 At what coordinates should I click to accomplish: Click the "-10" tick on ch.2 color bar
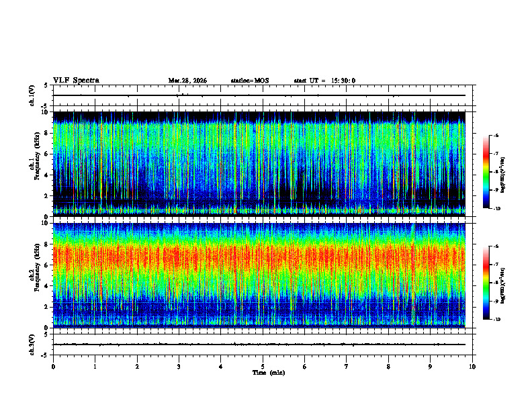coord(497,320)
